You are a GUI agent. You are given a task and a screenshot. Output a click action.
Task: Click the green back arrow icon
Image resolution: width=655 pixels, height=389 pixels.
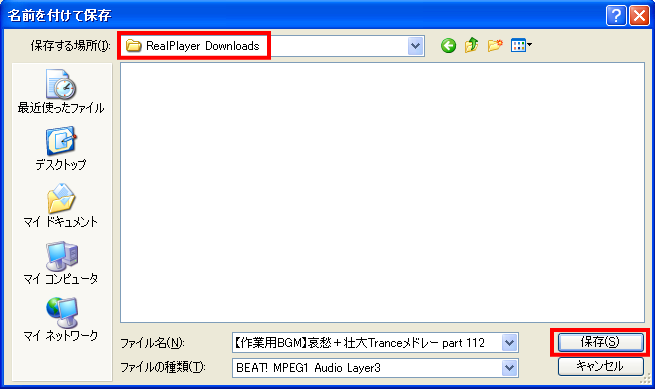point(448,46)
